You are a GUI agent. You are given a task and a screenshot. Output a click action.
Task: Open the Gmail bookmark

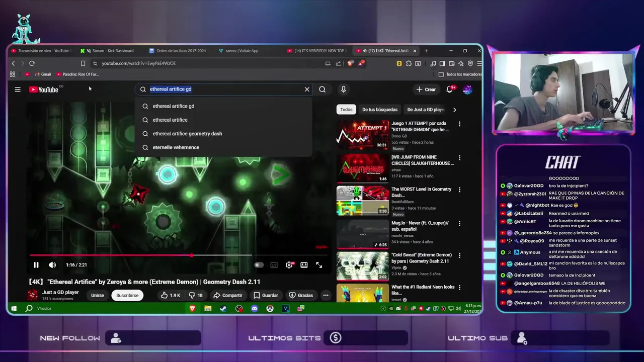pyautogui.click(x=43, y=74)
